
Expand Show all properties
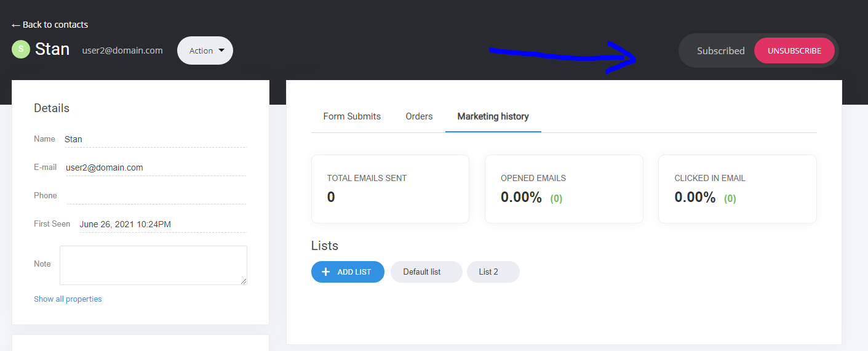point(68,299)
